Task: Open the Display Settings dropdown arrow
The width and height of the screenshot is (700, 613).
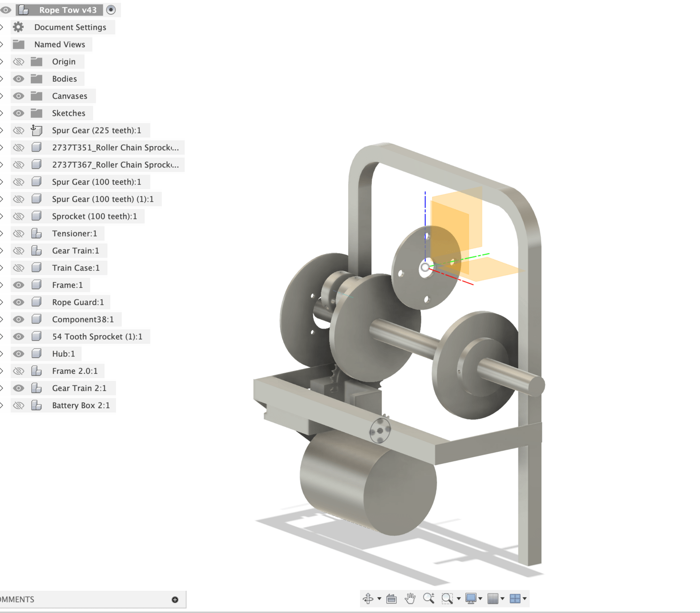Action: 480,599
